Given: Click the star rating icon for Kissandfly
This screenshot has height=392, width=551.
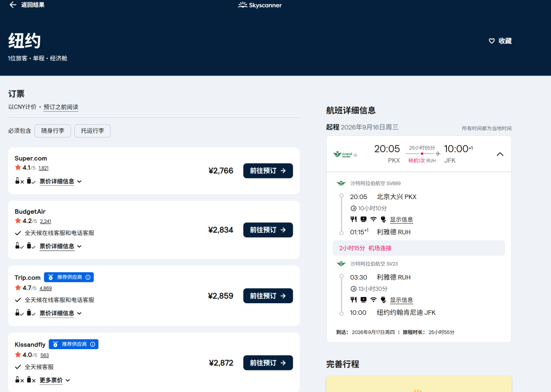Looking at the screenshot, I should click(x=18, y=354).
